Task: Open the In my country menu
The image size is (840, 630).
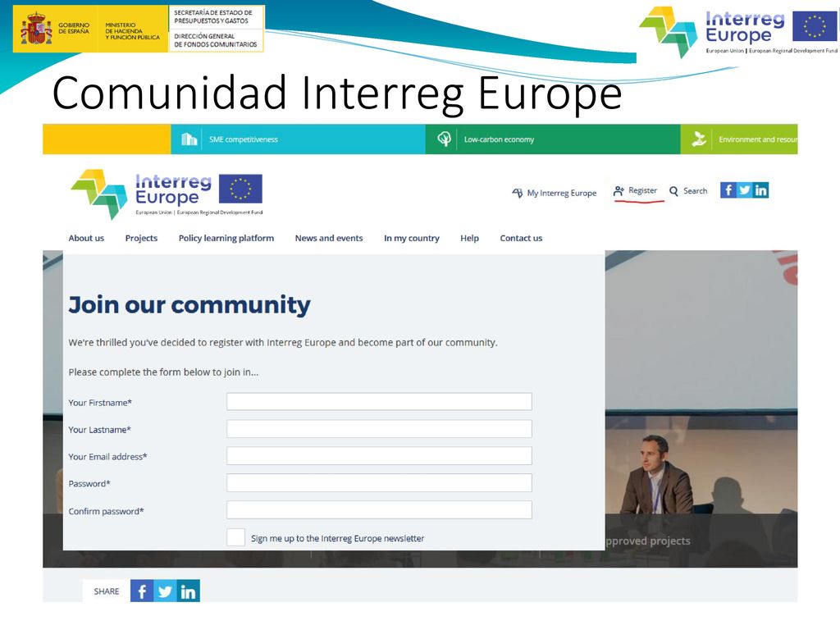Action: (412, 238)
